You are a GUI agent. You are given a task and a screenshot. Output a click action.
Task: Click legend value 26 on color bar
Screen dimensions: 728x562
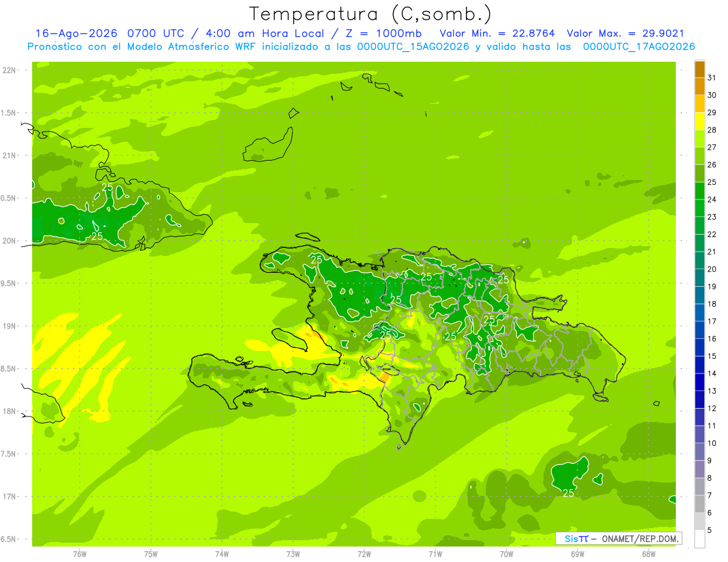(712, 165)
